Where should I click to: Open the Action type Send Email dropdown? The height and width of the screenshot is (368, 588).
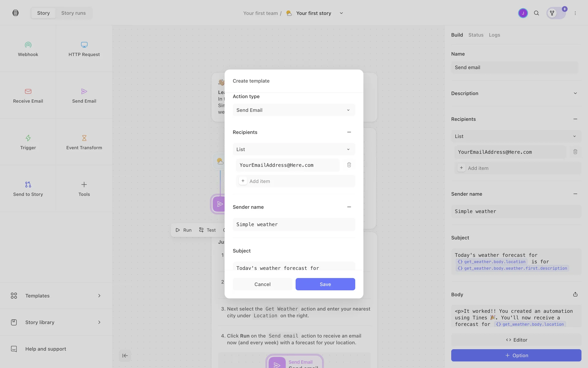coord(294,110)
